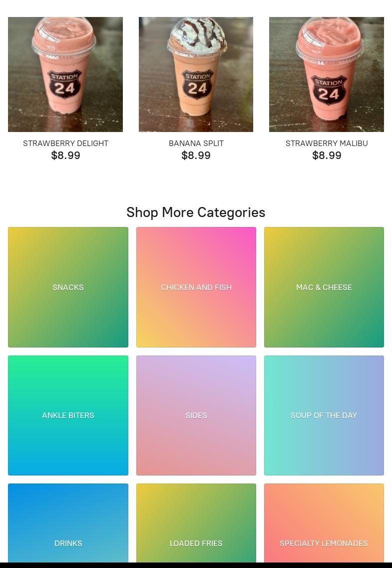The width and height of the screenshot is (392, 568).
Task: Browse the SIDES category
Action: click(x=196, y=415)
